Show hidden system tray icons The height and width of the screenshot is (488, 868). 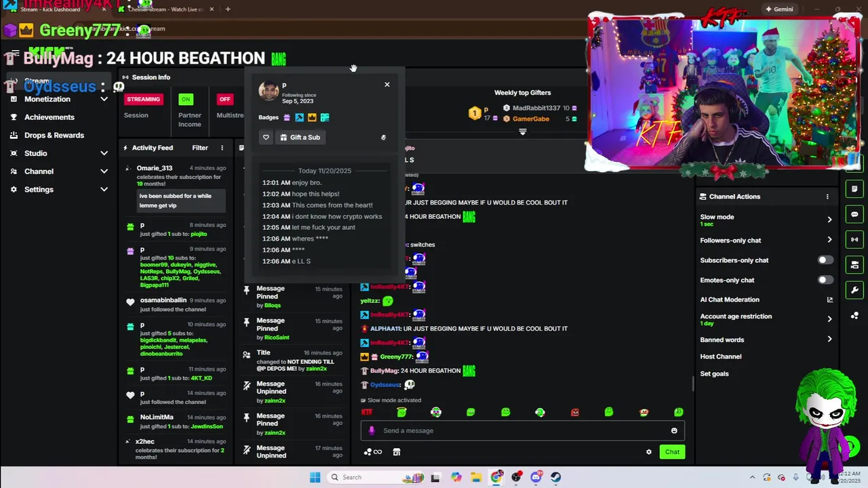click(752, 477)
